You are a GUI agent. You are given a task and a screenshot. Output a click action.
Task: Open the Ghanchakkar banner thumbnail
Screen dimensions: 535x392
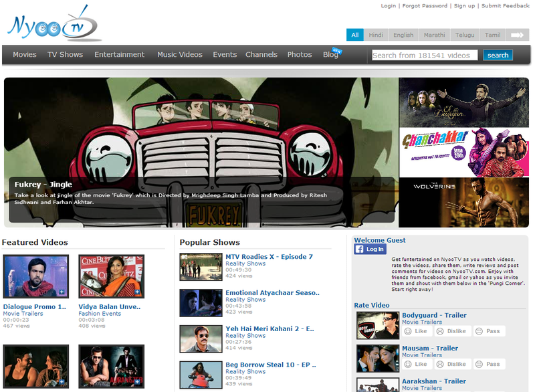point(464,152)
